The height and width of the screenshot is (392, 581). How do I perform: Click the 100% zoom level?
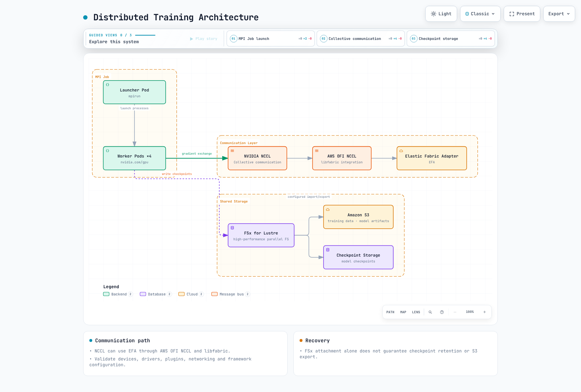point(470,312)
